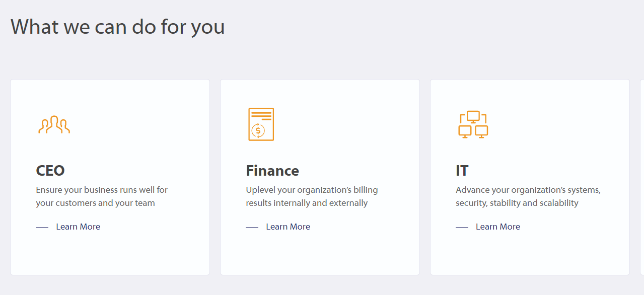Click the Finance invoice dollar icon

coord(261,124)
